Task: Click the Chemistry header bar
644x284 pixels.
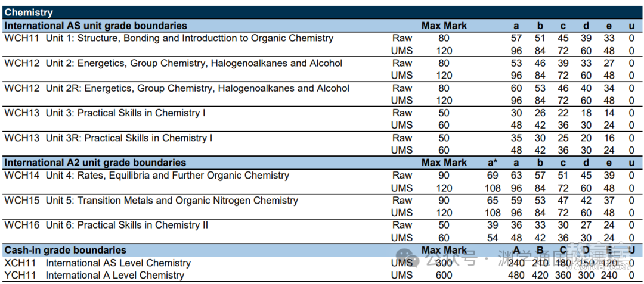Action: [321, 13]
